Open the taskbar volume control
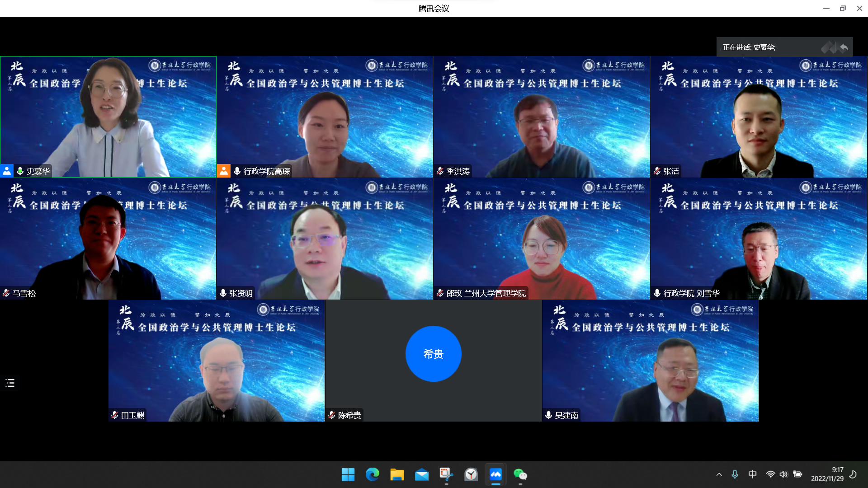The height and width of the screenshot is (488, 868). pyautogui.click(x=783, y=474)
